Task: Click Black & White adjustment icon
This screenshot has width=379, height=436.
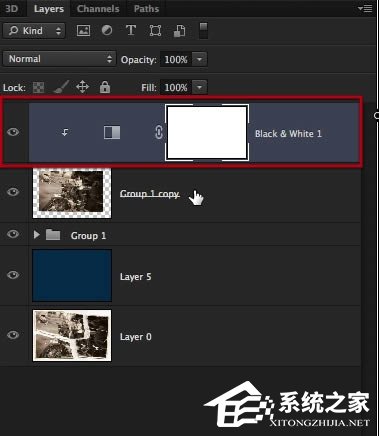Action: 112,132
